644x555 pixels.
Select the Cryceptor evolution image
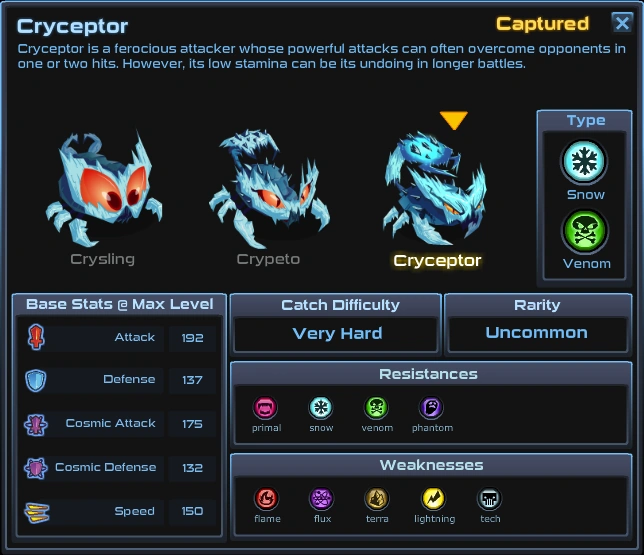pyautogui.click(x=436, y=189)
